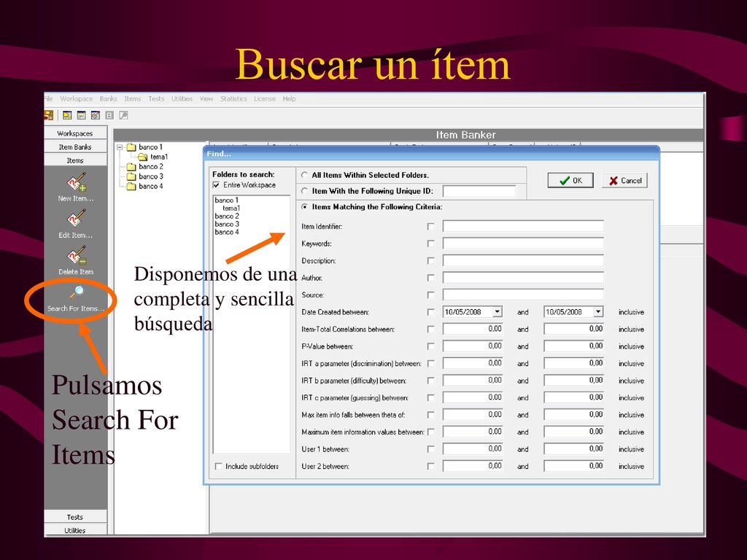Tick the Description criteria checkbox
This screenshot has height=560, width=747.
coord(431,261)
